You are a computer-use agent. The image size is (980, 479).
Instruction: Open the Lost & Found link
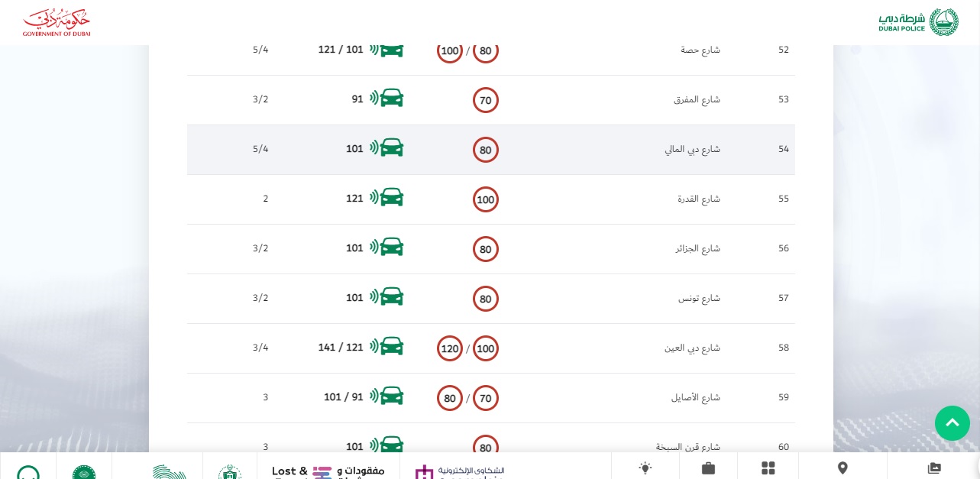[328, 471]
